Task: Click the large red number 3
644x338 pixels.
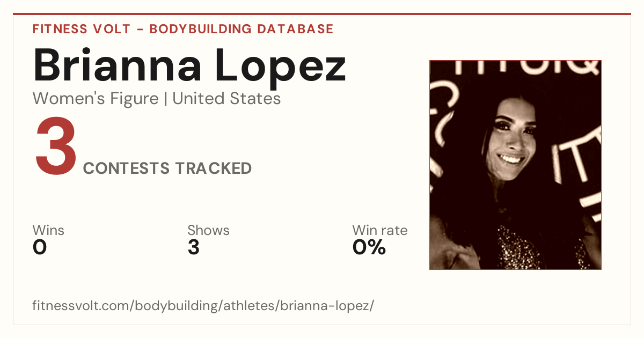Action: tap(55, 147)
